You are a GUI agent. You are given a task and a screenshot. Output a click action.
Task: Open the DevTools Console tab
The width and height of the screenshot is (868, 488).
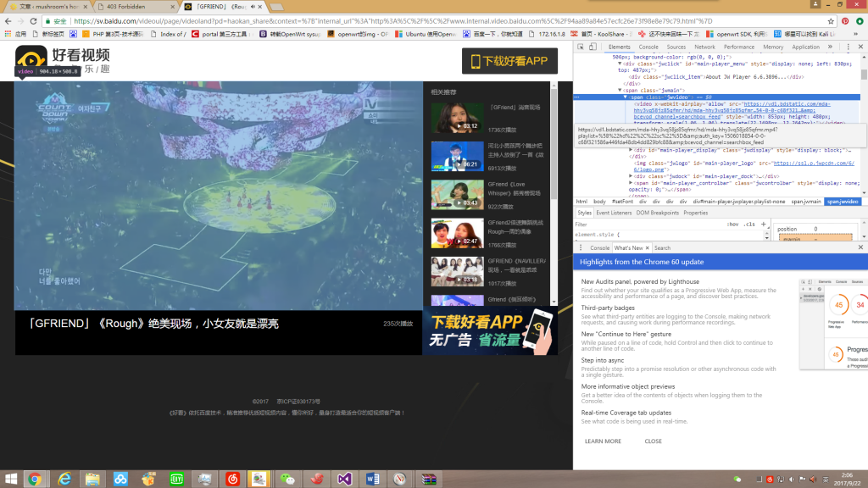coord(648,47)
